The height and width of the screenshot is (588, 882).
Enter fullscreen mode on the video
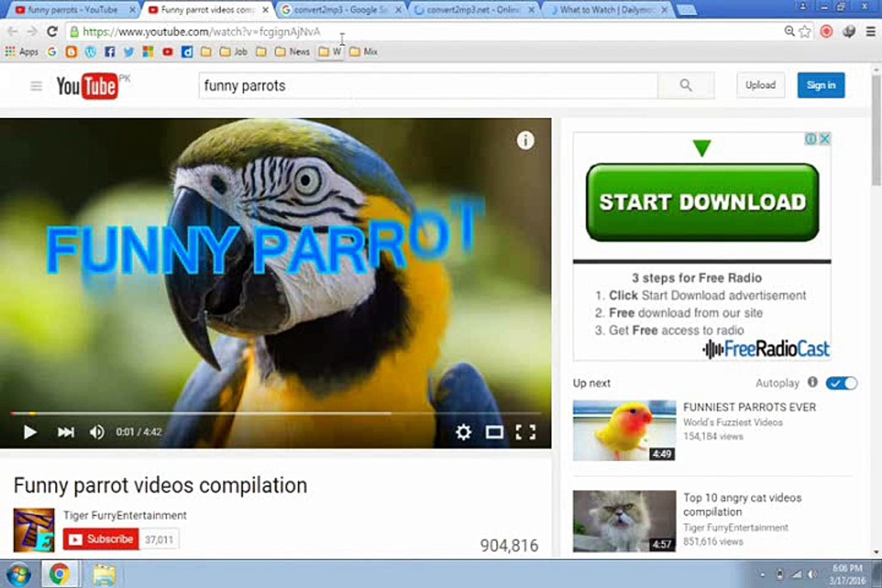[525, 432]
